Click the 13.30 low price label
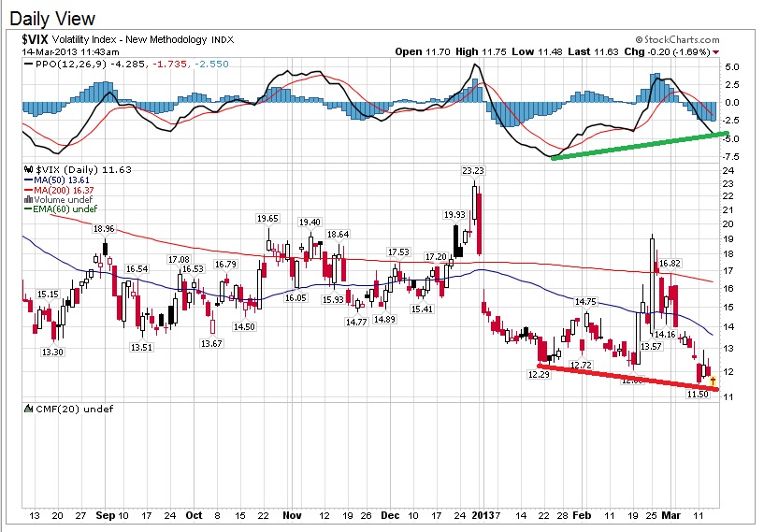Image resolution: width=764 pixels, height=532 pixels. (52, 352)
